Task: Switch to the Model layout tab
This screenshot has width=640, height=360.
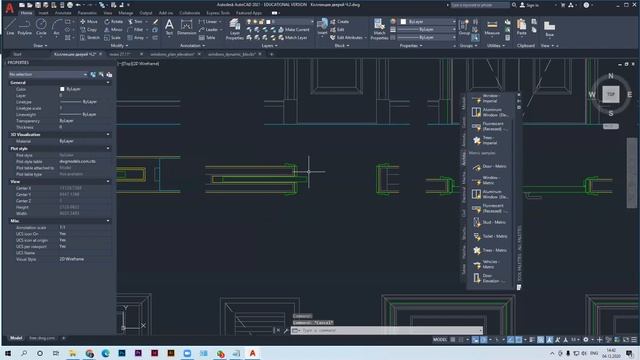Action: 16,338
